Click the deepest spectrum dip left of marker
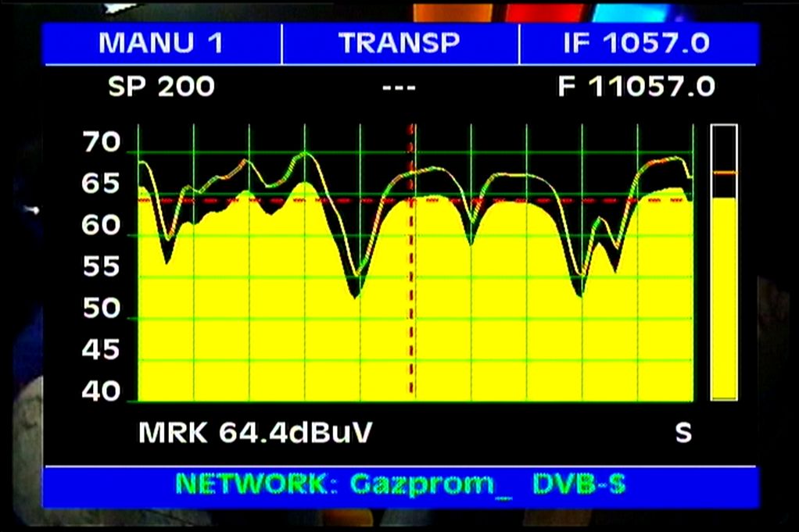This screenshot has height=532, width=799. [x=355, y=294]
